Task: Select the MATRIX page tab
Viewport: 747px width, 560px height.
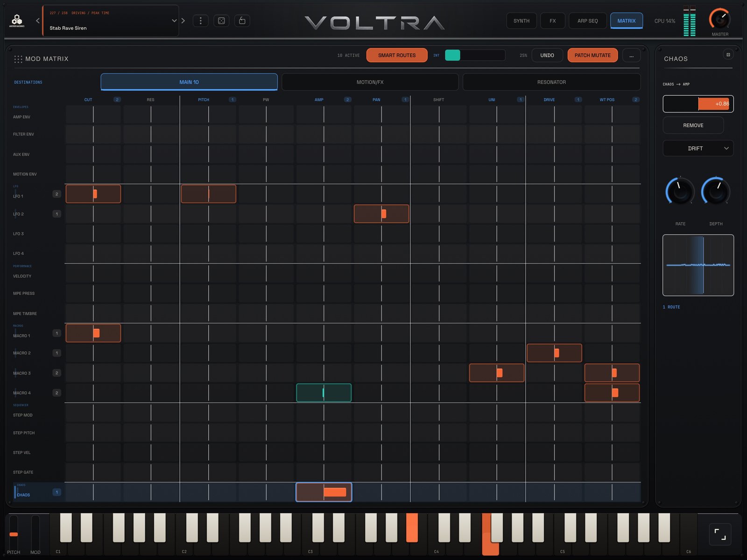Action: [x=627, y=21]
